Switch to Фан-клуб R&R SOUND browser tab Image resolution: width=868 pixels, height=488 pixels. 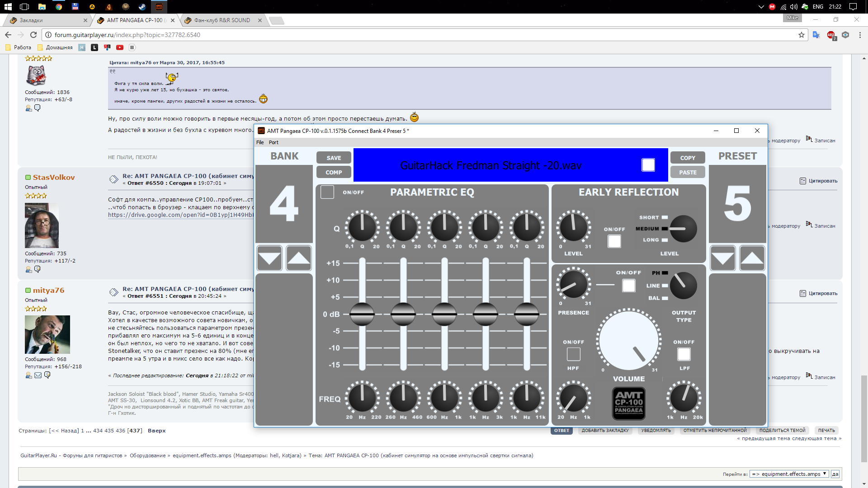pos(222,20)
